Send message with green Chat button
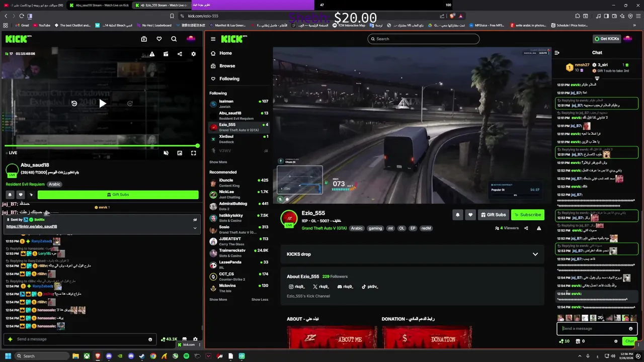 coord(629,341)
